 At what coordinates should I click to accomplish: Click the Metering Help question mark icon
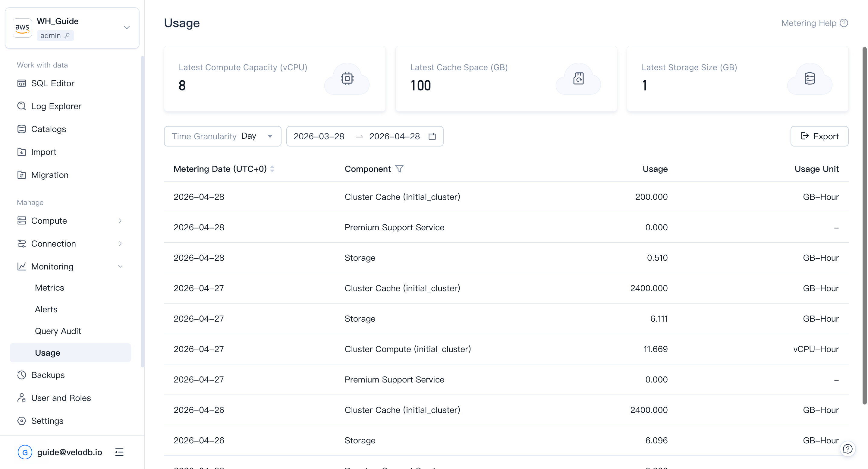pyautogui.click(x=844, y=23)
